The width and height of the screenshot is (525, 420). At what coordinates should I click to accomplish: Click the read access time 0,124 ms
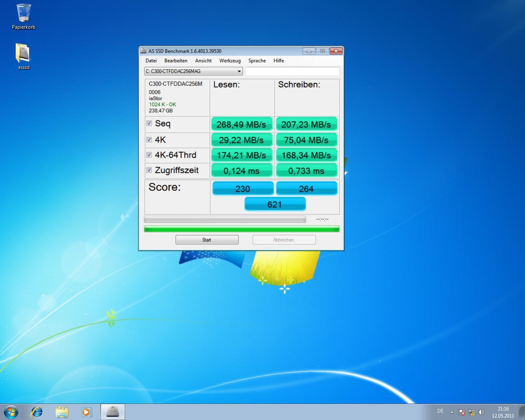point(241,171)
